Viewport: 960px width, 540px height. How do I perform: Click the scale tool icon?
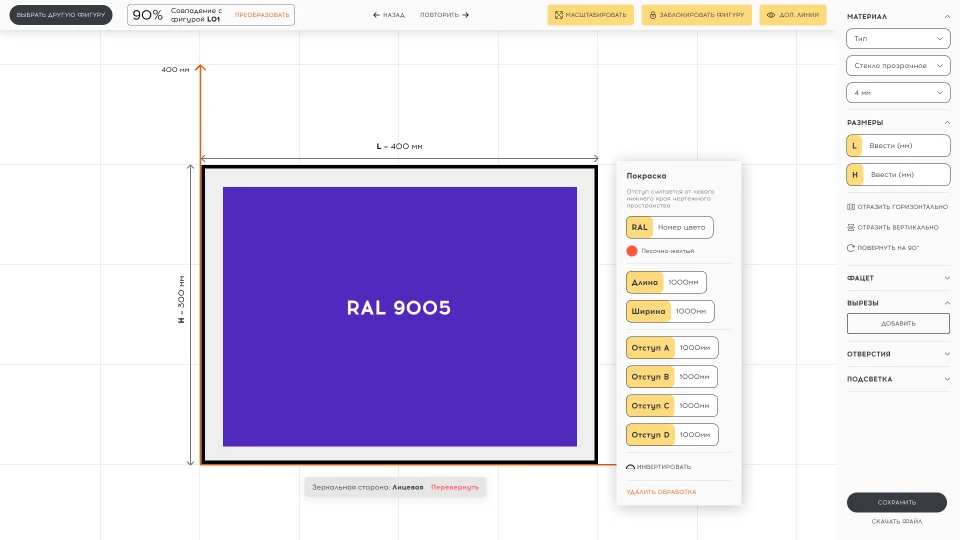(x=558, y=15)
